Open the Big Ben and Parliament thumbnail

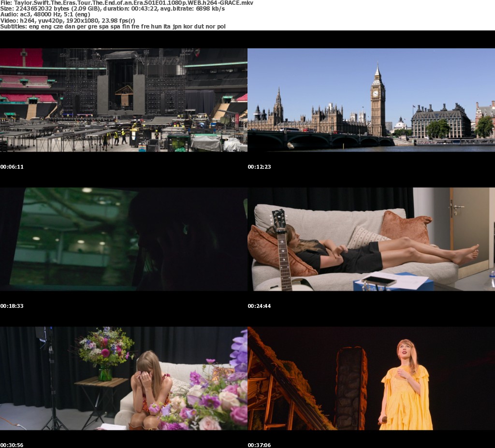click(371, 100)
